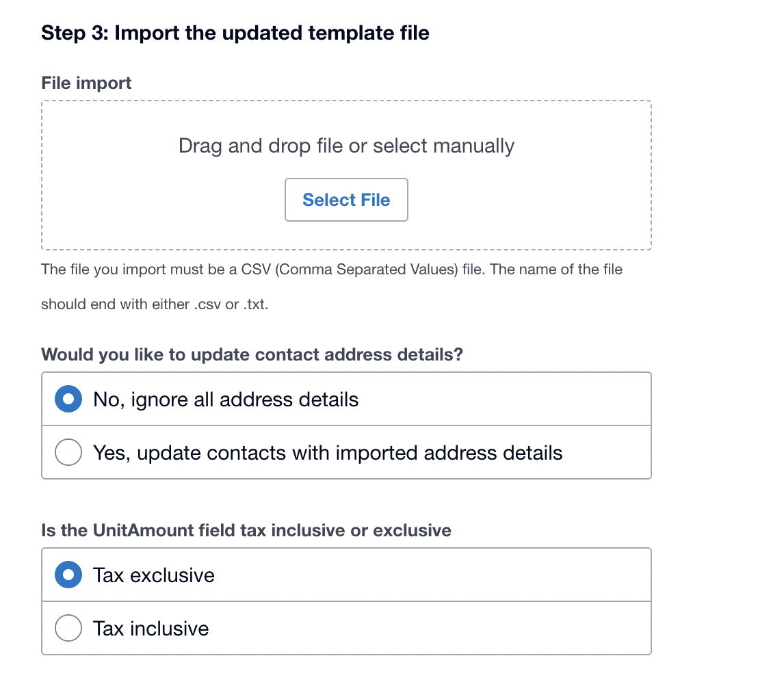Viewport: 784px width, 695px height.
Task: Select the 'No, ignore all address details' radio button
Action: [x=68, y=399]
